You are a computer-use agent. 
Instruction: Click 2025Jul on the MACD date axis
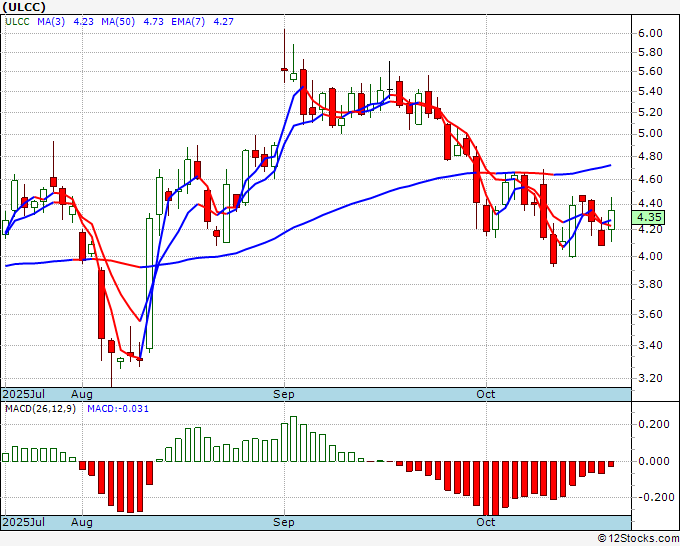pyautogui.click(x=24, y=522)
